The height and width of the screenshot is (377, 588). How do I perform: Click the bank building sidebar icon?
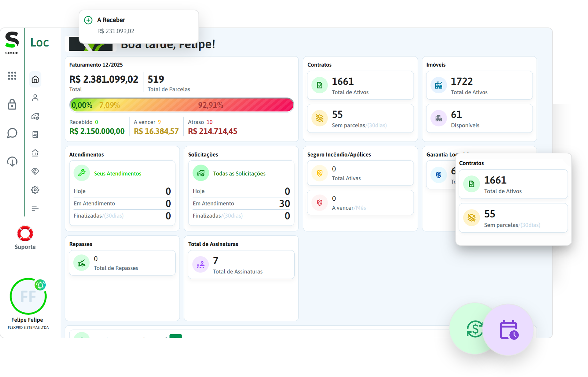click(x=35, y=153)
